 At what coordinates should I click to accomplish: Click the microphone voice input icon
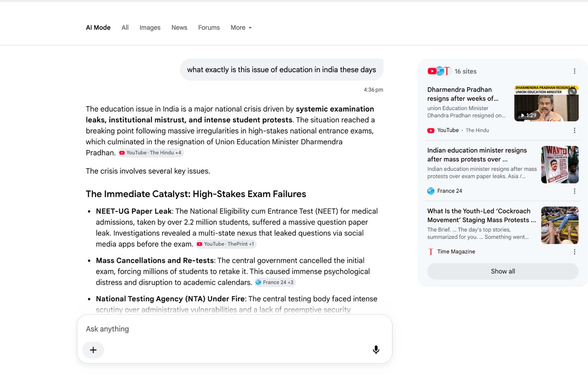[x=376, y=350]
